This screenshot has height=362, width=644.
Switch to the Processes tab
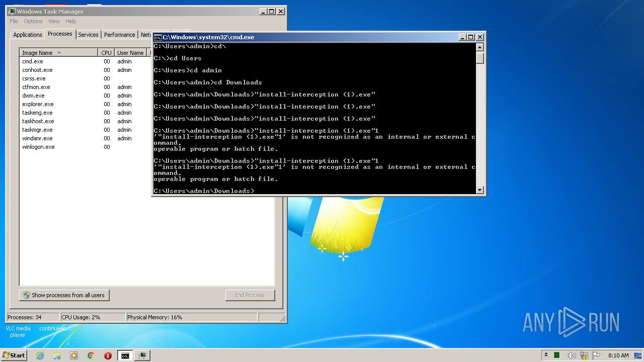[x=60, y=34]
